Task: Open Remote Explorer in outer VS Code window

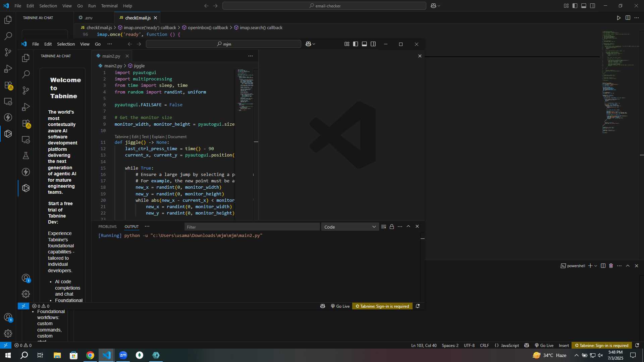Action: click(x=8, y=101)
